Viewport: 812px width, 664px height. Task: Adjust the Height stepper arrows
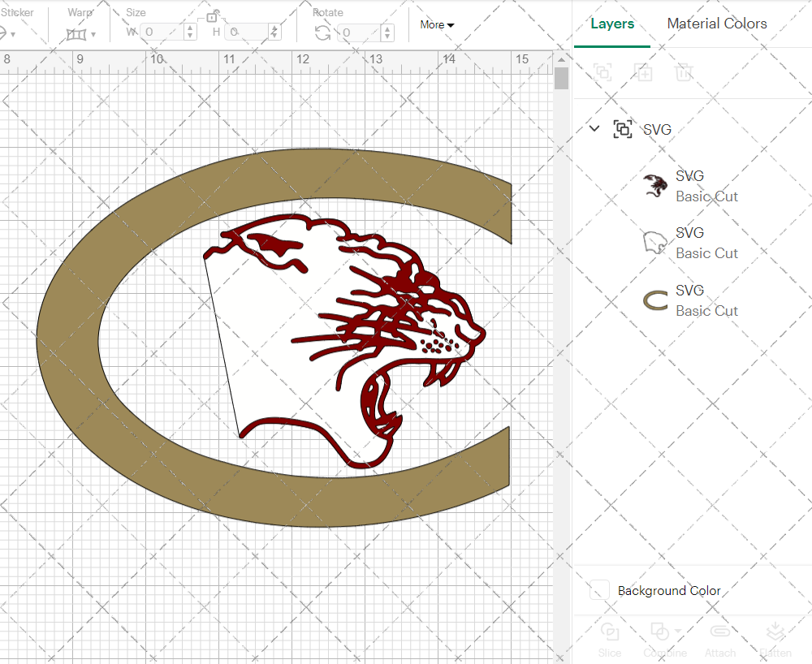coord(274,32)
